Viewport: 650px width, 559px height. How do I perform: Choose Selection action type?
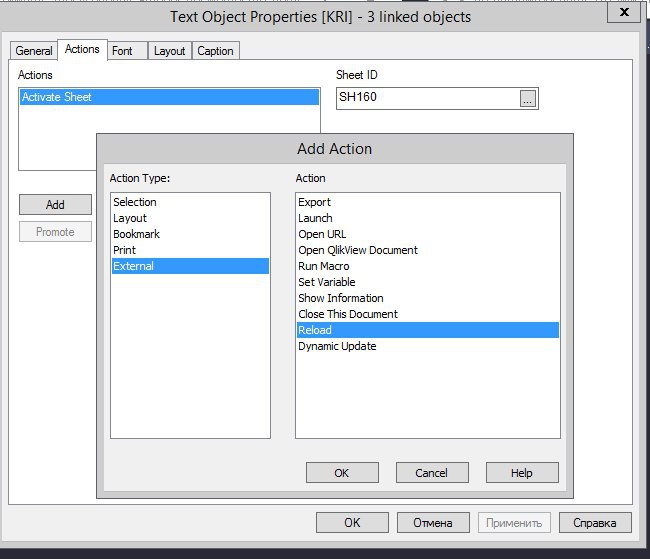pos(190,202)
